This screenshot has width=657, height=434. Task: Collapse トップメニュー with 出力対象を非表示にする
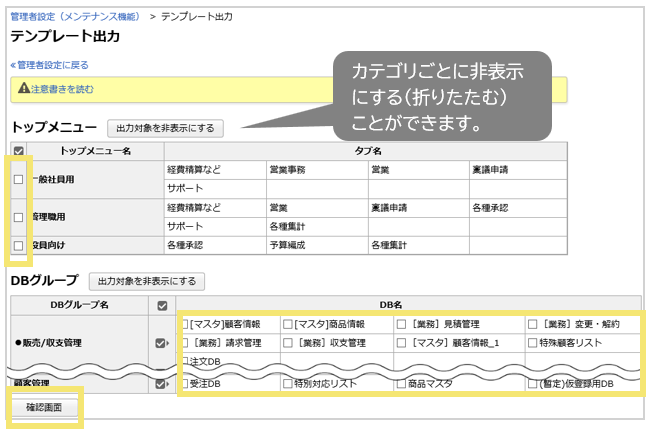coord(166,128)
